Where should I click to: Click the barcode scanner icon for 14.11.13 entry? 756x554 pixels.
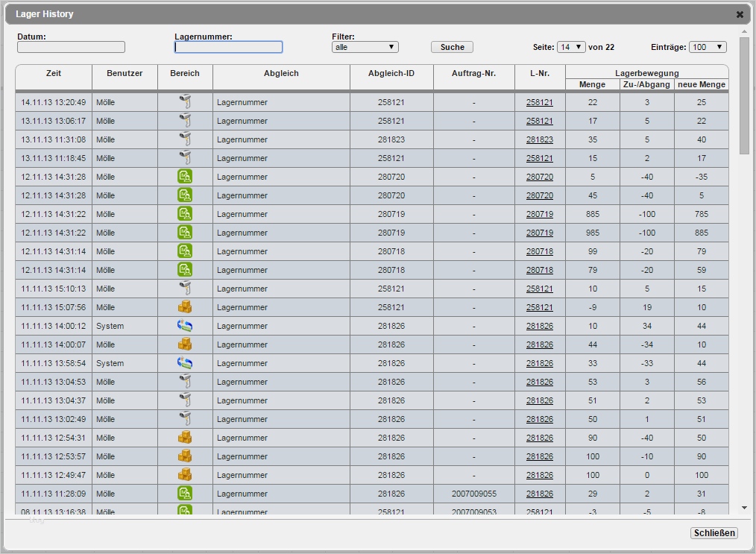pyautogui.click(x=185, y=102)
